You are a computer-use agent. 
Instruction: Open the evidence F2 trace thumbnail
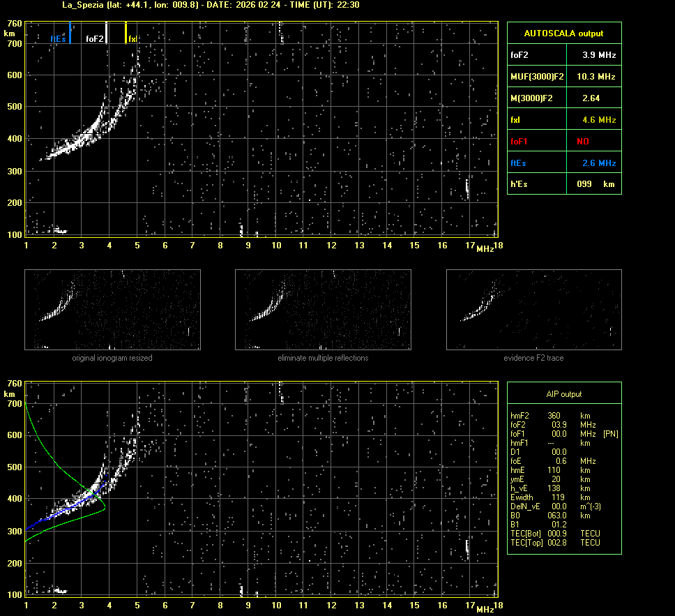pyautogui.click(x=533, y=310)
